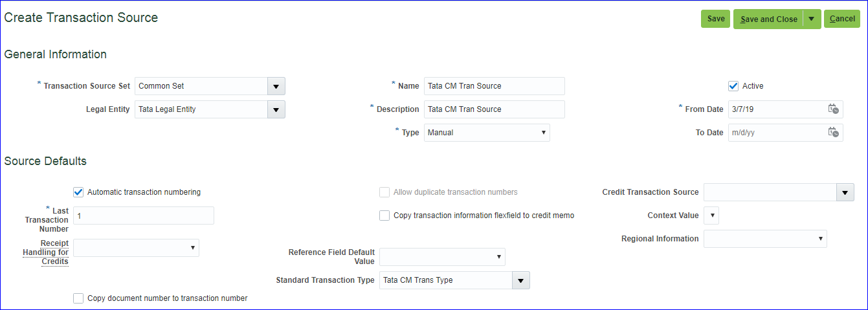Expand the Legal Entity dropdown
Image resolution: width=868 pixels, height=310 pixels.
tap(276, 109)
